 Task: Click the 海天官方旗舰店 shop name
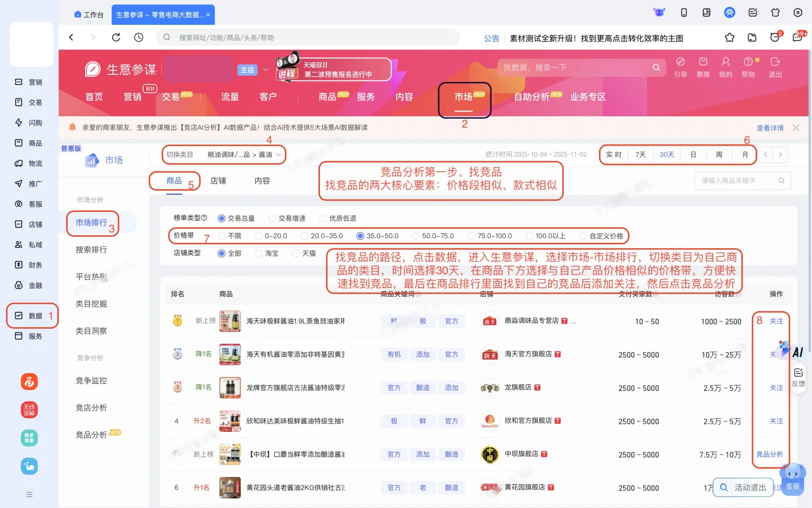(528, 354)
